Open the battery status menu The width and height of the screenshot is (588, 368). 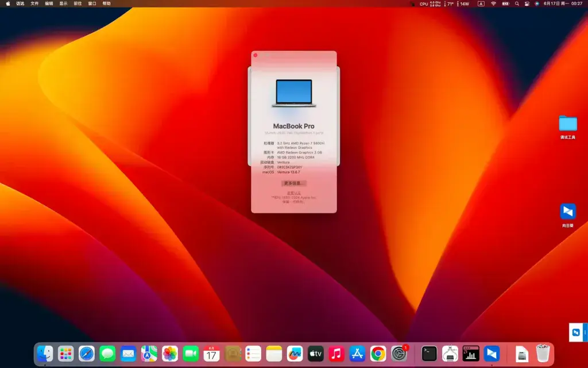coord(505,4)
